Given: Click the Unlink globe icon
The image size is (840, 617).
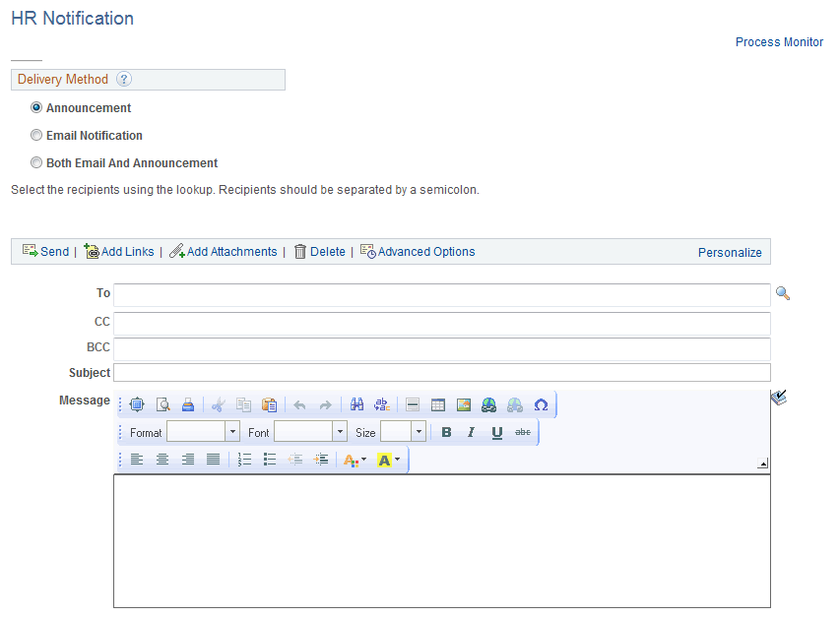Looking at the screenshot, I should click(515, 404).
